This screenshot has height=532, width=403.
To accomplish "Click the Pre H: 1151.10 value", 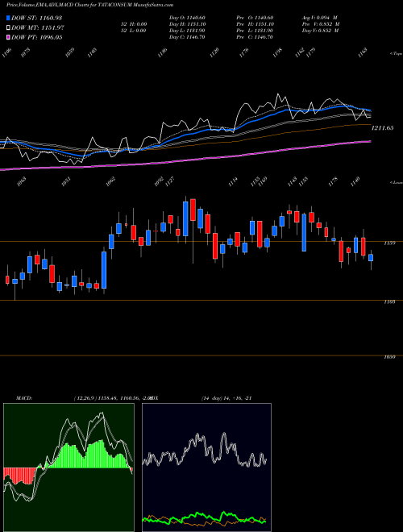I will [256, 24].
